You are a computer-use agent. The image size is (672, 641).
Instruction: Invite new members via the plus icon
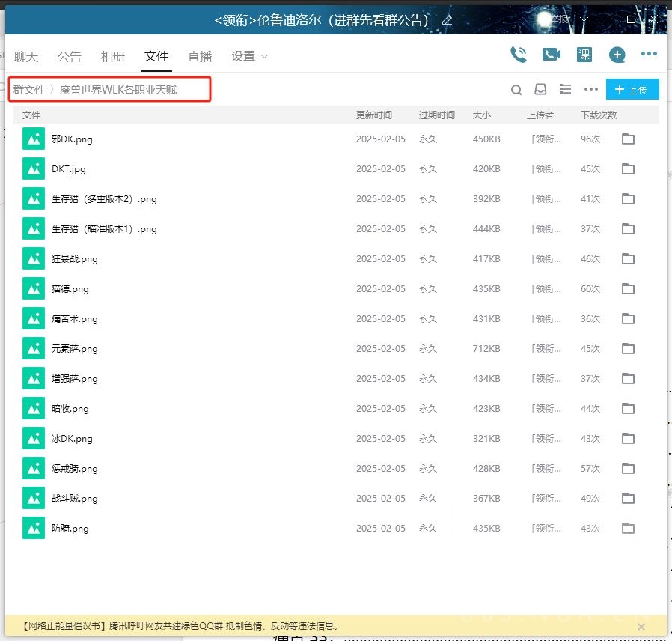pos(616,55)
